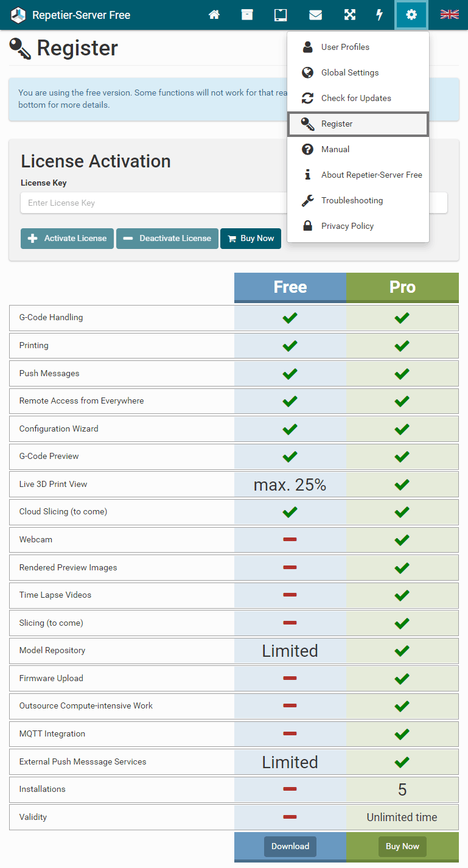This screenshot has height=868, width=468.
Task: Open the Manual menu item
Action: pos(335,149)
